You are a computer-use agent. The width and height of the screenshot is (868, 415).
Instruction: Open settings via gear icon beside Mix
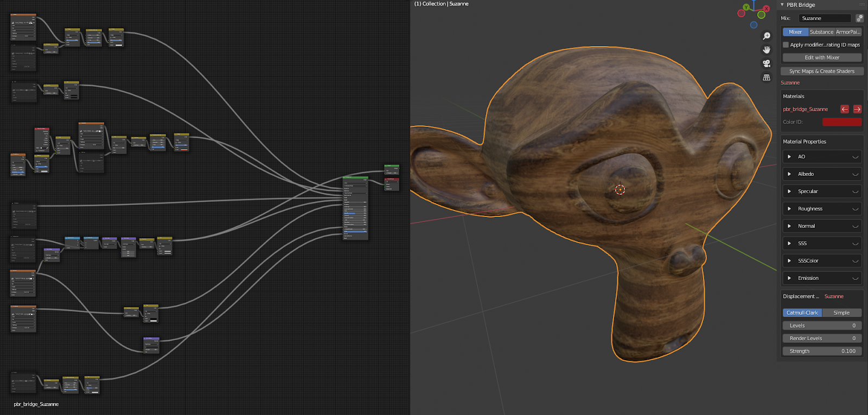[x=859, y=18]
